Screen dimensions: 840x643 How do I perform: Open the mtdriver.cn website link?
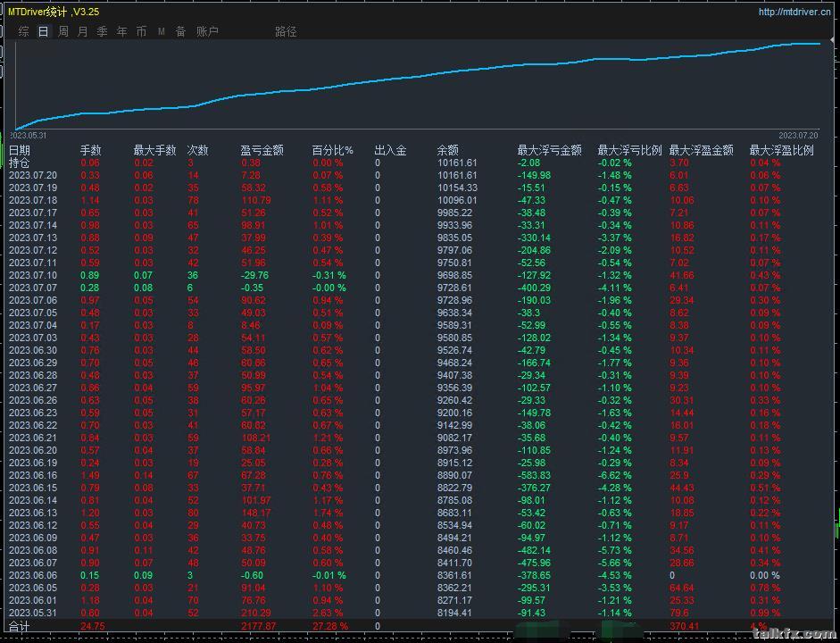pos(794,12)
